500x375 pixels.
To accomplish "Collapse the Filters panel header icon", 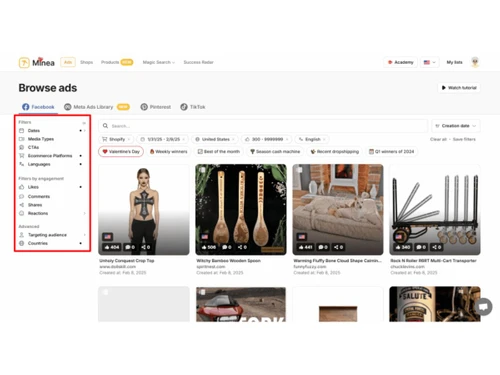I will (x=84, y=123).
